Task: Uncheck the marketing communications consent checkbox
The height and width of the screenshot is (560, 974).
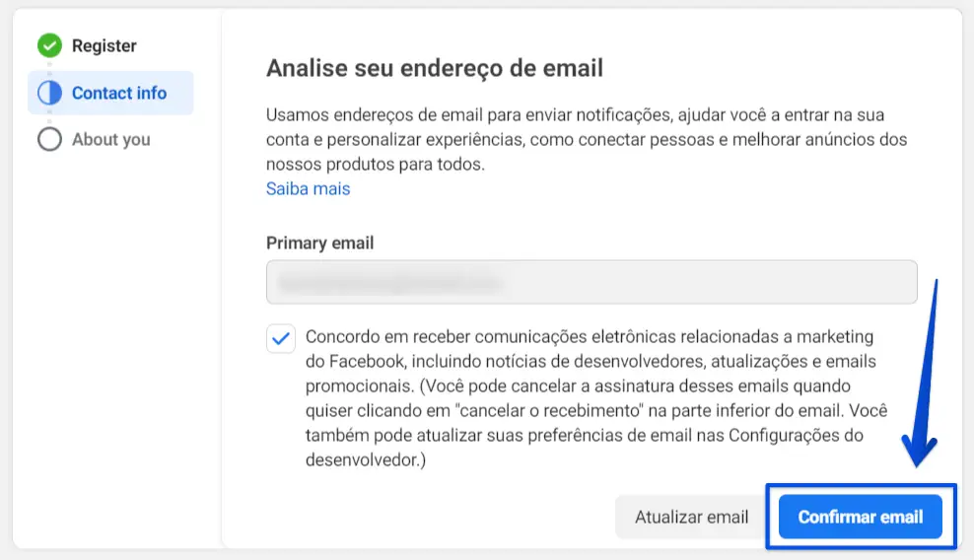Action: tap(281, 339)
